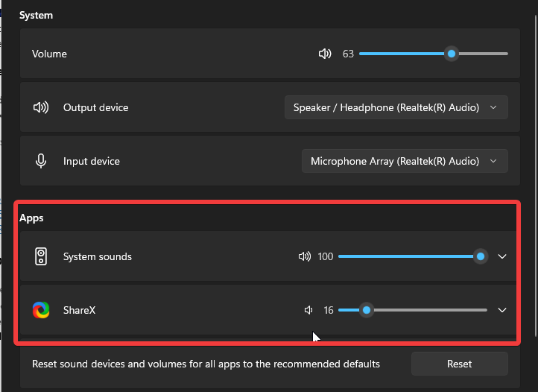The width and height of the screenshot is (538, 392).
Task: Mute ShareX via its speaker icon
Action: (308, 310)
